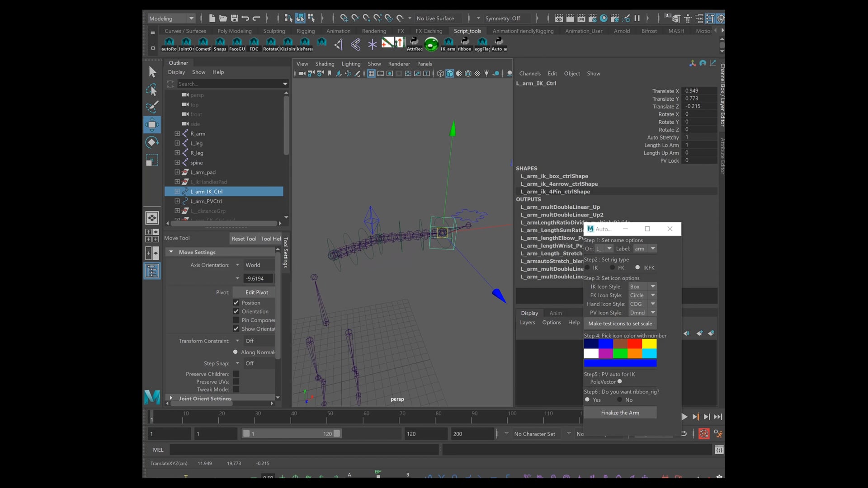The height and width of the screenshot is (488, 868).
Task: Expand the spine node in Outliner
Action: tap(177, 162)
